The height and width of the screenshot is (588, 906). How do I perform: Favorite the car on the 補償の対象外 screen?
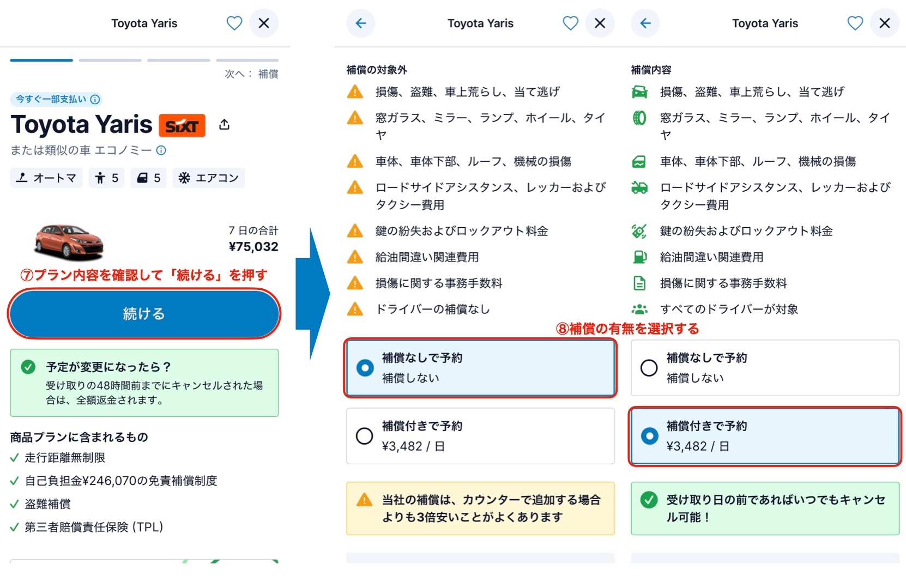click(570, 23)
